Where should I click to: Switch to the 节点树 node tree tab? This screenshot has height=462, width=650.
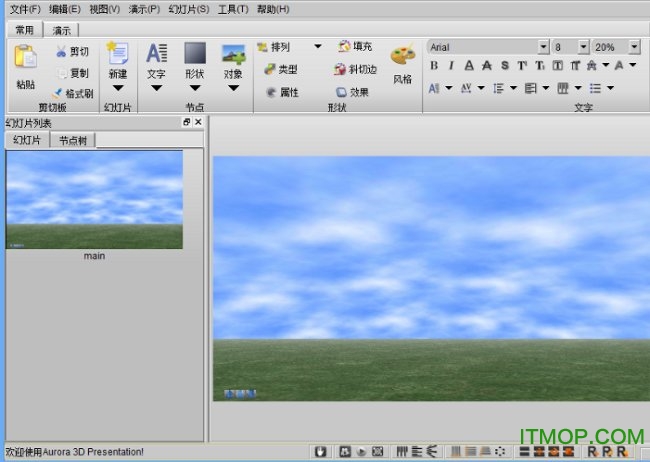(x=73, y=141)
